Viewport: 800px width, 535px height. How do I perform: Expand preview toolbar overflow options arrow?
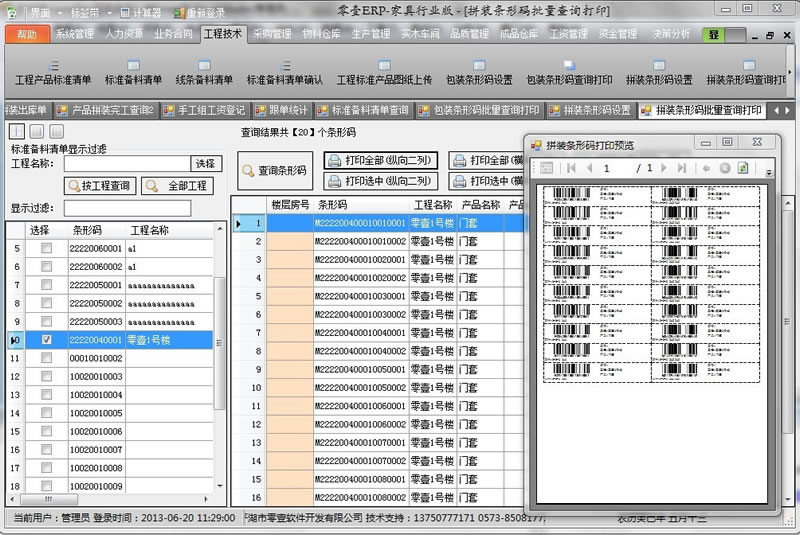point(769,173)
